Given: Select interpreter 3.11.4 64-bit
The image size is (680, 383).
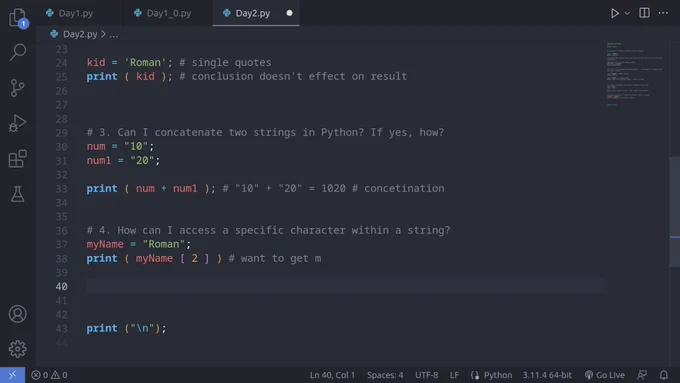Looking at the screenshot, I should point(547,375).
